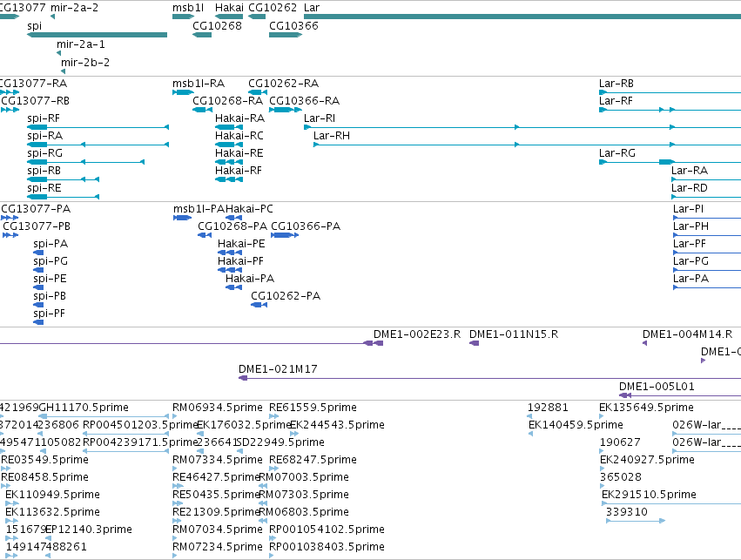Select clone DME1-002E23.R label
741x560 pixels.
click(417, 334)
